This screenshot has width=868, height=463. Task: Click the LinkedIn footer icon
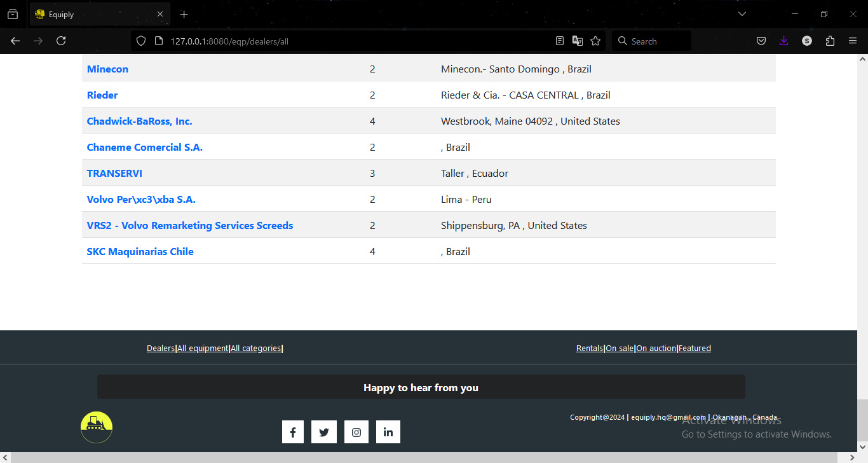point(388,432)
